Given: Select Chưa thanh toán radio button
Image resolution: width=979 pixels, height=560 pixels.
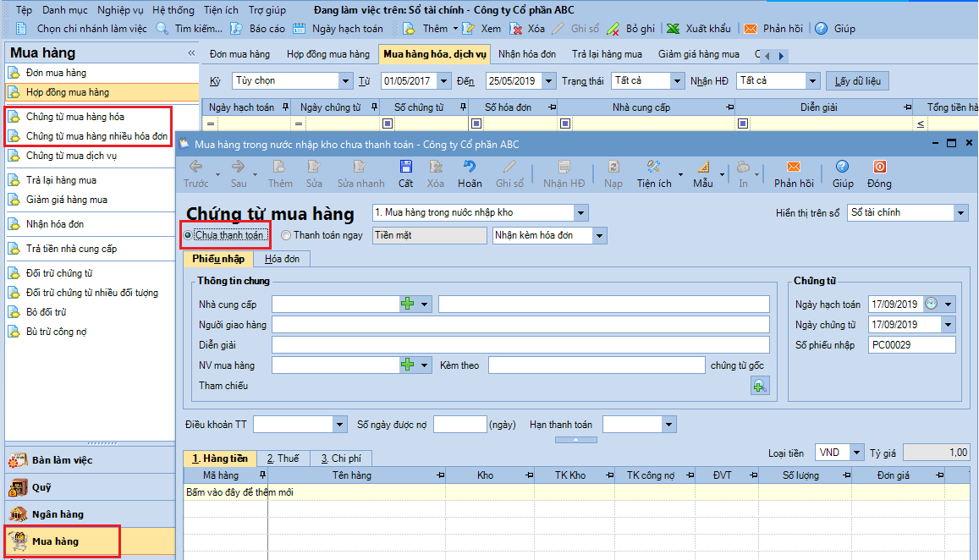Looking at the screenshot, I should coord(188,235).
